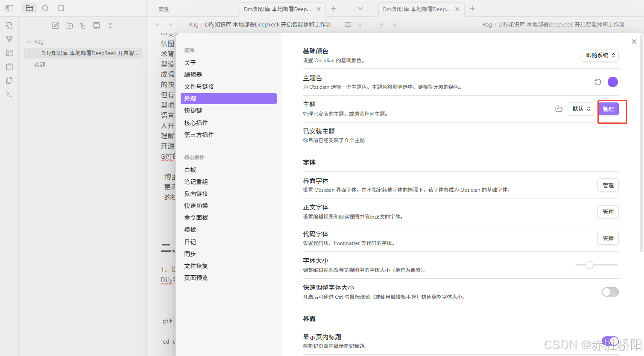Screen dimensions: 644x356
Task: Change sort order icon
Action: pos(83,26)
